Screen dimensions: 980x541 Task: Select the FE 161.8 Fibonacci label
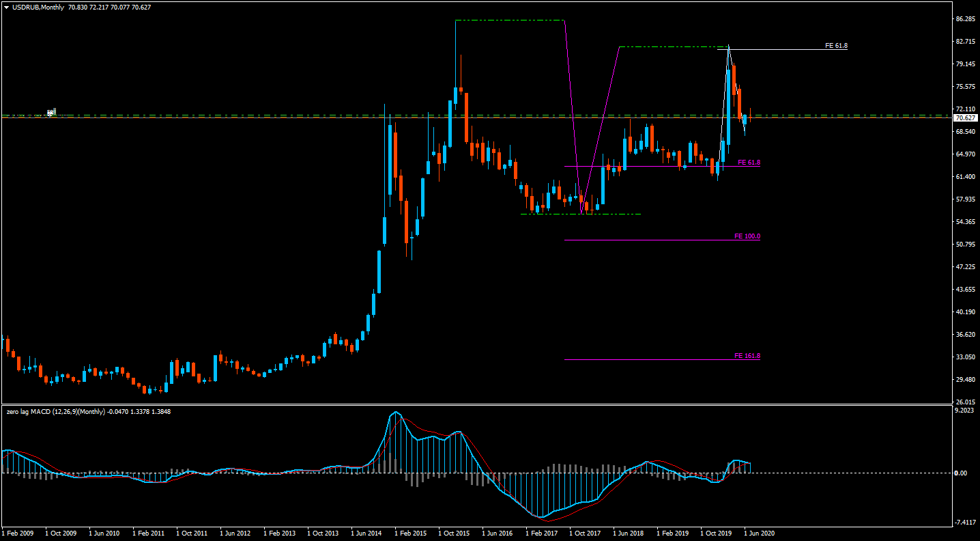click(x=747, y=356)
